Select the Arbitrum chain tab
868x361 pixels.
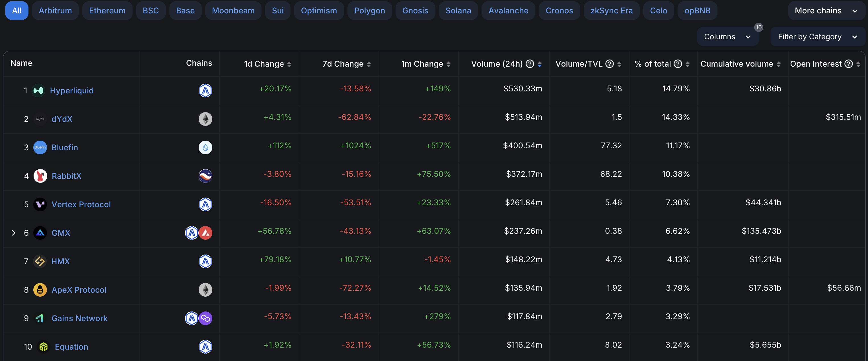coord(55,11)
